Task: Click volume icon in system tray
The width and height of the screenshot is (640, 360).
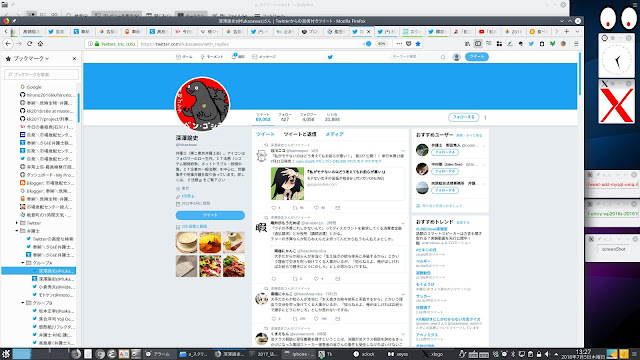Action: tap(547, 354)
